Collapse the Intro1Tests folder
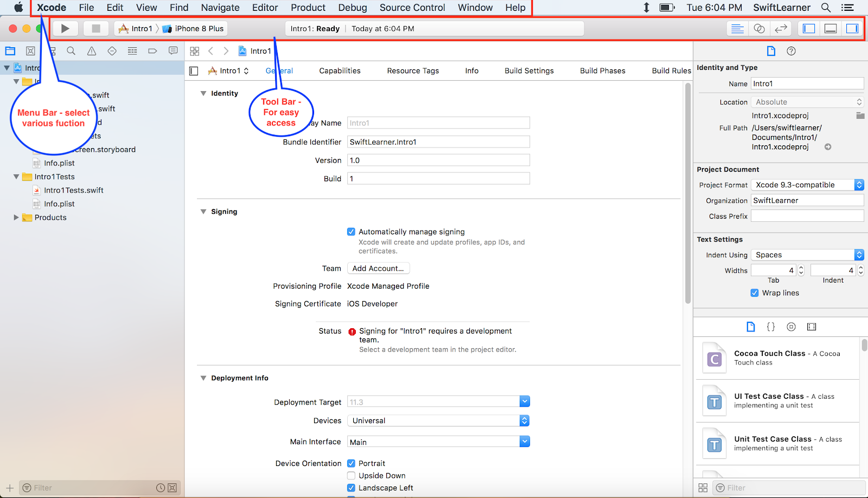This screenshot has height=498, width=868. click(16, 177)
